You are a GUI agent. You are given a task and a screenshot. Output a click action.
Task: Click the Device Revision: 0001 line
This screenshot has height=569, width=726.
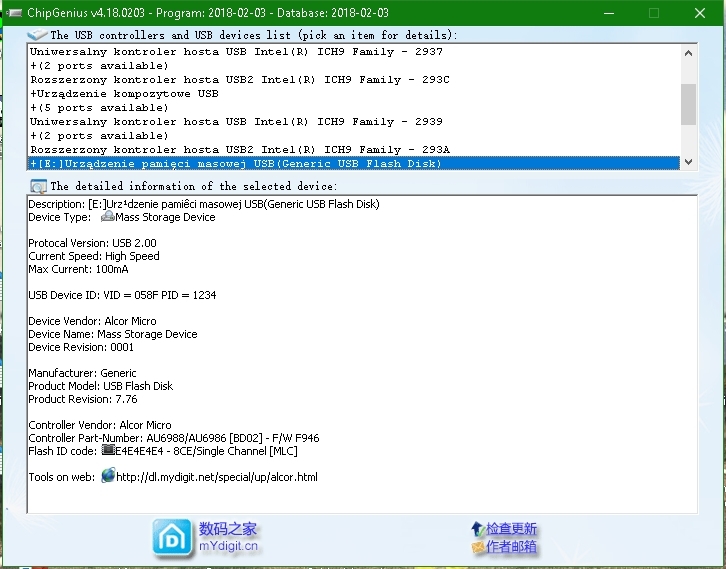click(81, 347)
